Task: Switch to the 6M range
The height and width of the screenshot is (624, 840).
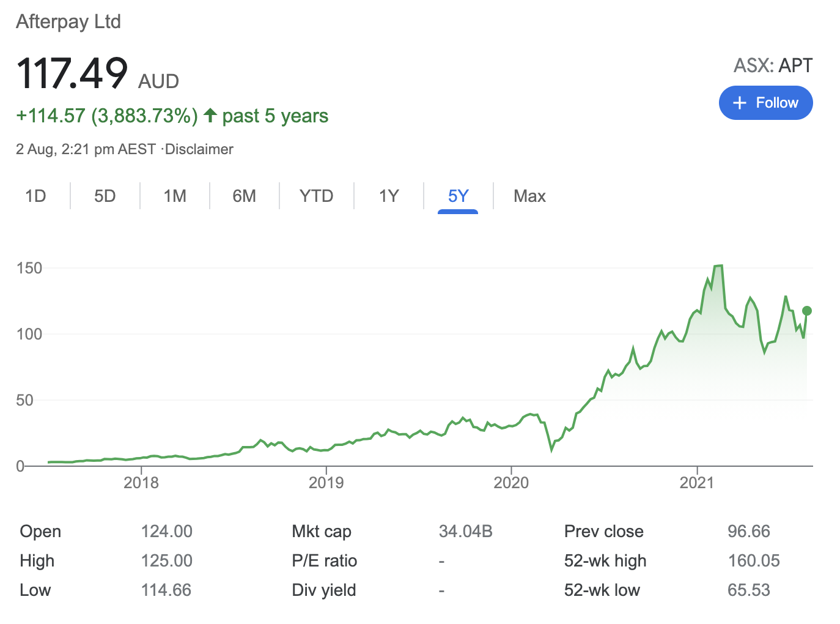Action: coord(245,196)
